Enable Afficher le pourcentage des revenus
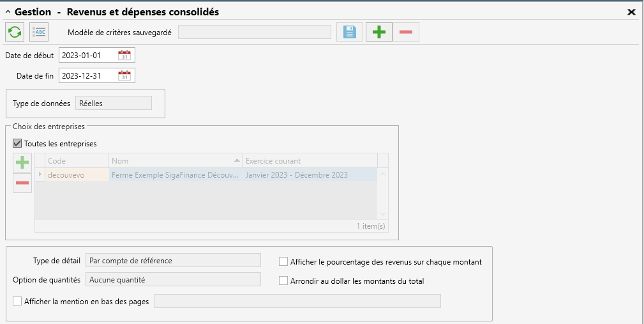 [x=283, y=261]
